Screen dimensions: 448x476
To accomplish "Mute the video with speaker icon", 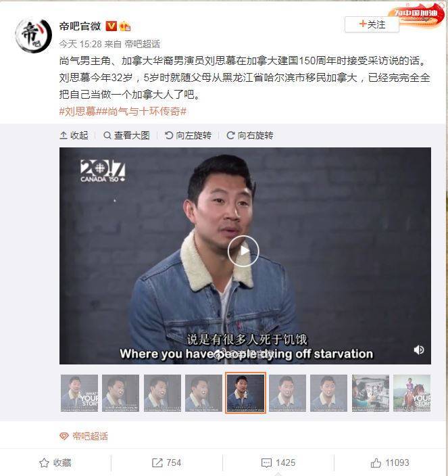I will pyautogui.click(x=419, y=350).
